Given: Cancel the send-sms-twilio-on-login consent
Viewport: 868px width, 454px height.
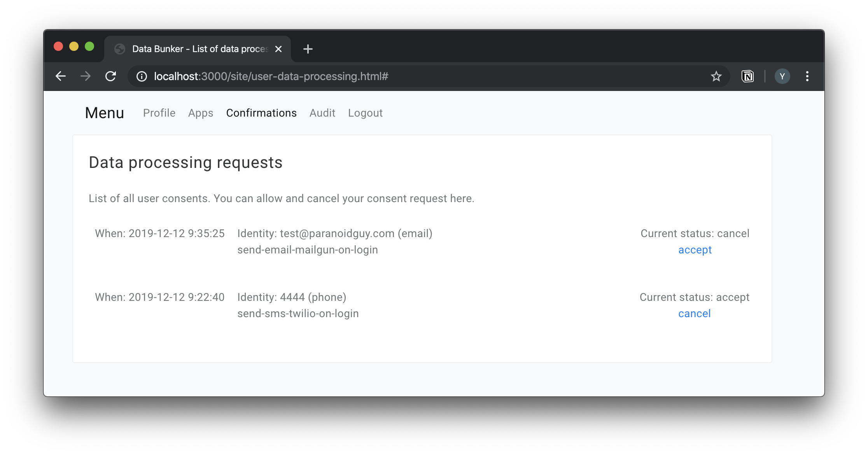Looking at the screenshot, I should (x=694, y=314).
